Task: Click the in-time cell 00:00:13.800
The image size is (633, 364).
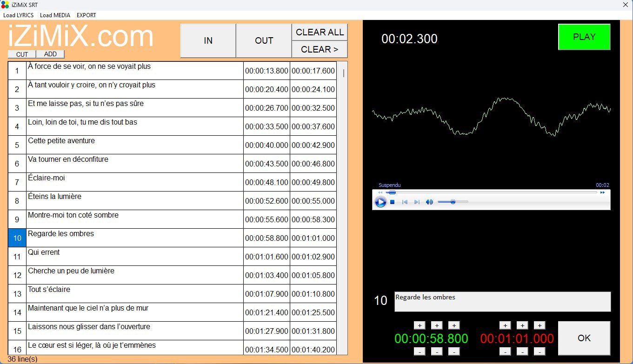Action: pyautogui.click(x=267, y=71)
